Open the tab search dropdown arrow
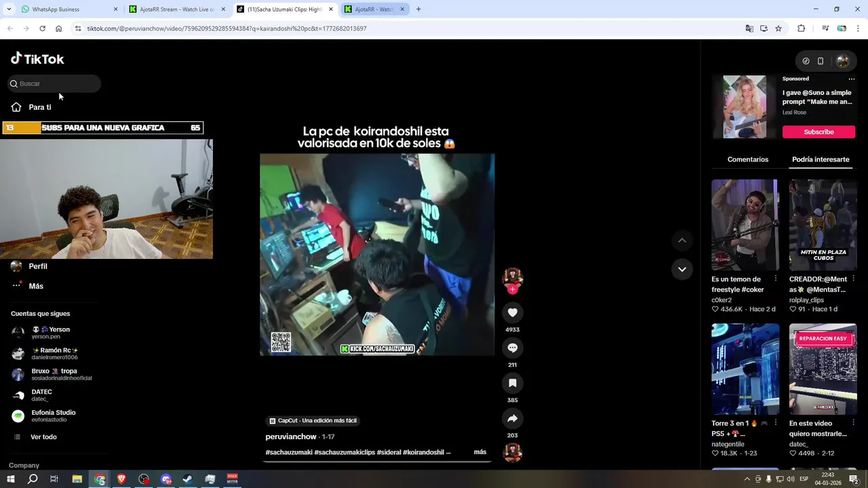Viewport: 868px width, 488px height. coord(9,9)
